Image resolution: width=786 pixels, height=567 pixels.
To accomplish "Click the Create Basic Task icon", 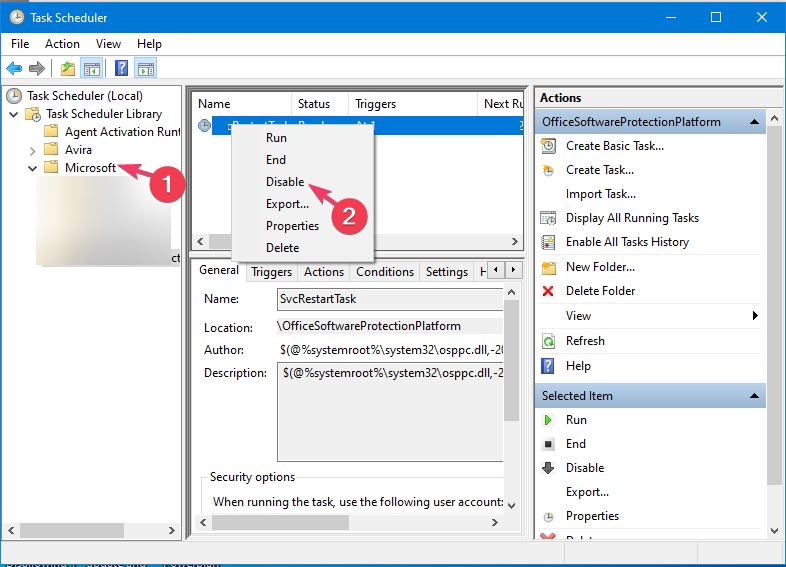I will coord(548,146).
